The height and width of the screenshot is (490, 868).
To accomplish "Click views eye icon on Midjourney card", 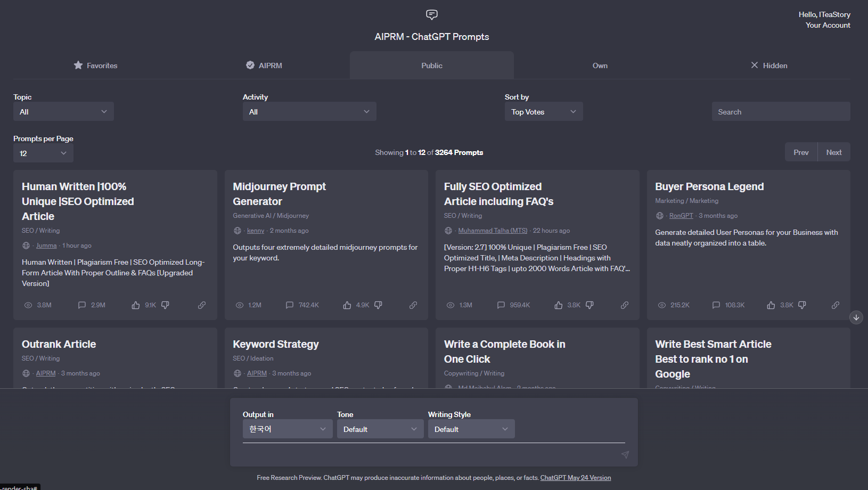I will 240,305.
